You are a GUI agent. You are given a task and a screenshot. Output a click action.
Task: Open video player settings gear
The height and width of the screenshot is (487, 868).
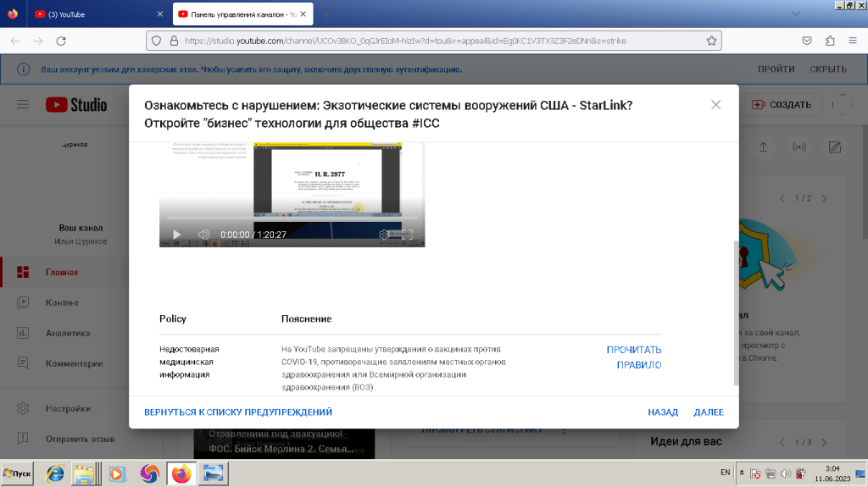pos(384,235)
